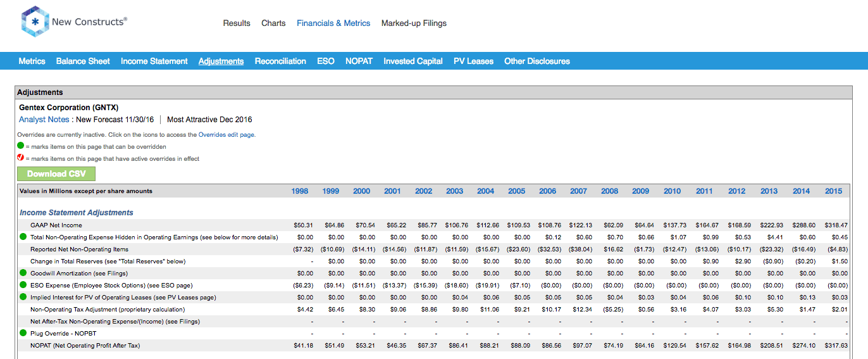Click the Implied Interest for PV label

[x=123, y=298]
